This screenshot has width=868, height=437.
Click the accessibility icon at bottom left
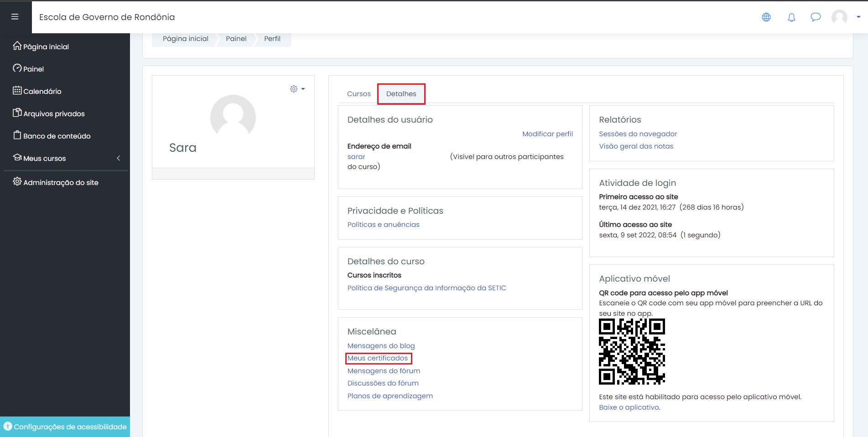tap(8, 427)
